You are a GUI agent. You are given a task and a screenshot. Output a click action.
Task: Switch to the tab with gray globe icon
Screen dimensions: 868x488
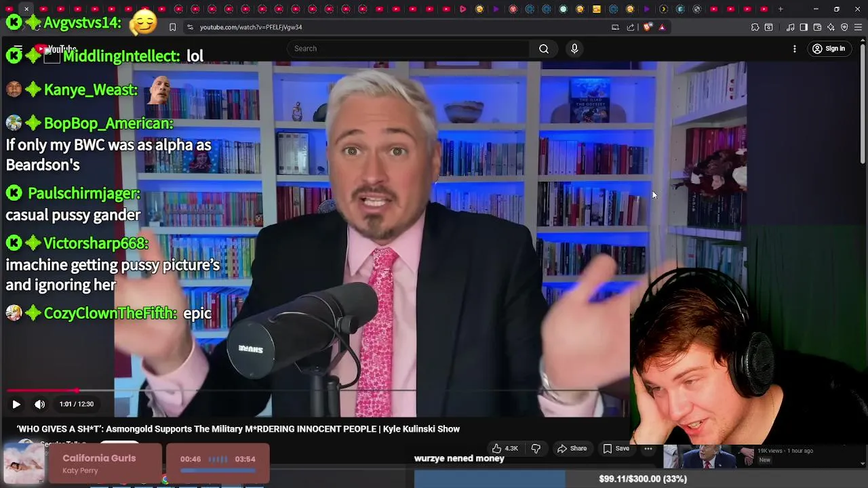coord(696,9)
